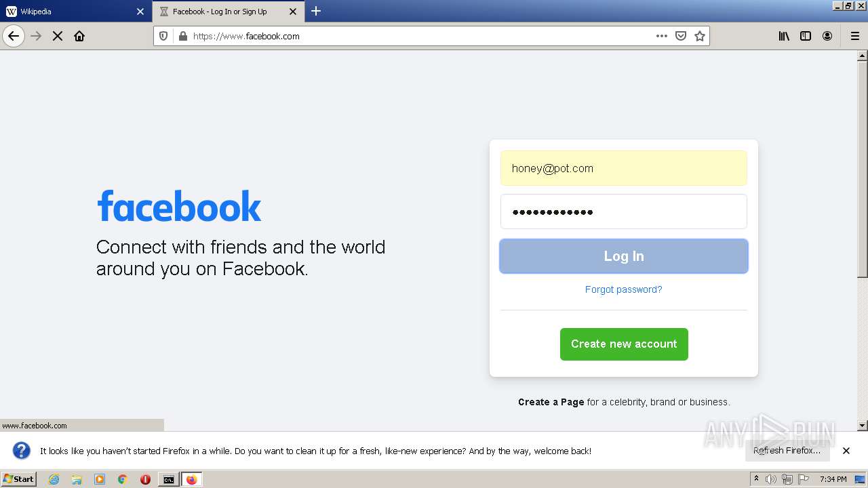Click the vertical scrollbar up arrow
Screen dimensions: 868x488
click(x=863, y=56)
